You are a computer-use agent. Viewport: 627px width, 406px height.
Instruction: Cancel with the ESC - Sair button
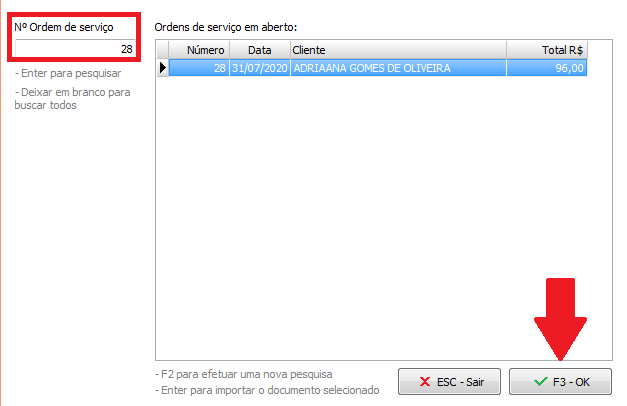(449, 382)
